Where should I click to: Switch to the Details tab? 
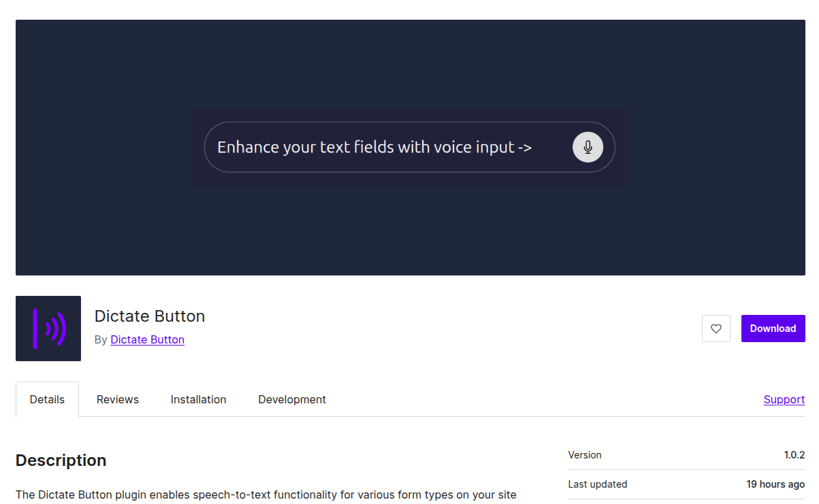[47, 399]
